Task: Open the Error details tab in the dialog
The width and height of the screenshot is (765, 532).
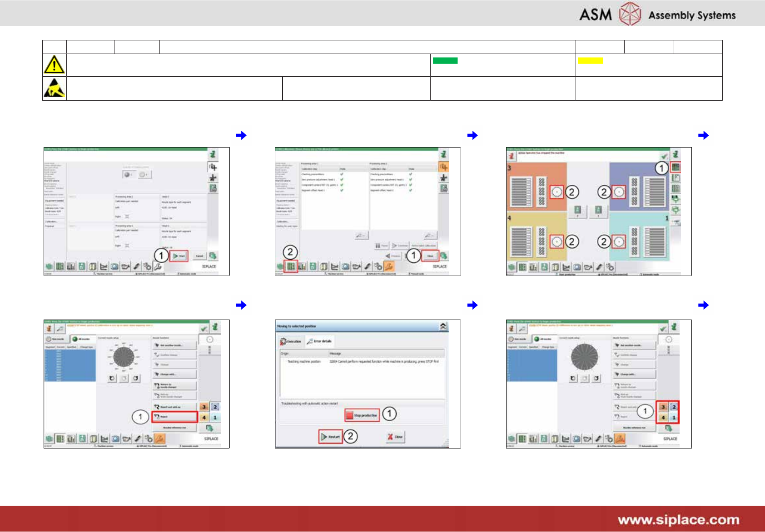Action: pos(320,341)
